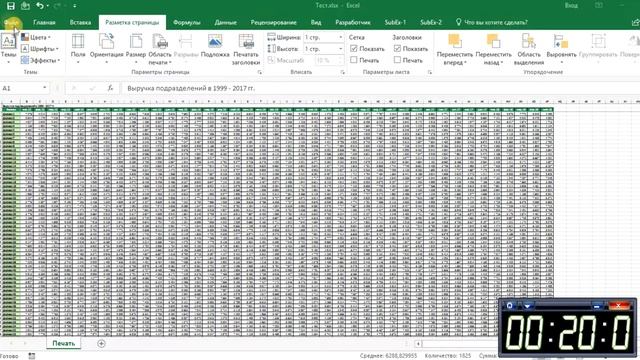
Task: Switch to the Вид tab
Action: [316, 22]
